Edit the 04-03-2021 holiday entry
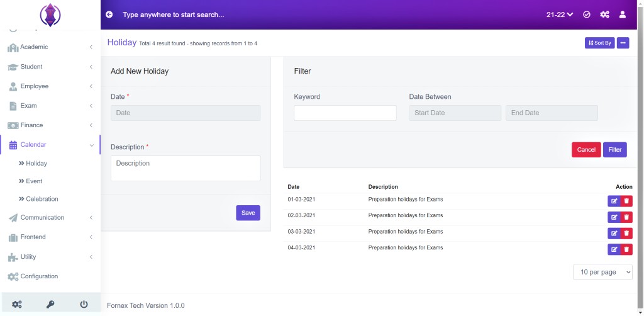The width and height of the screenshot is (644, 316). pyautogui.click(x=614, y=249)
